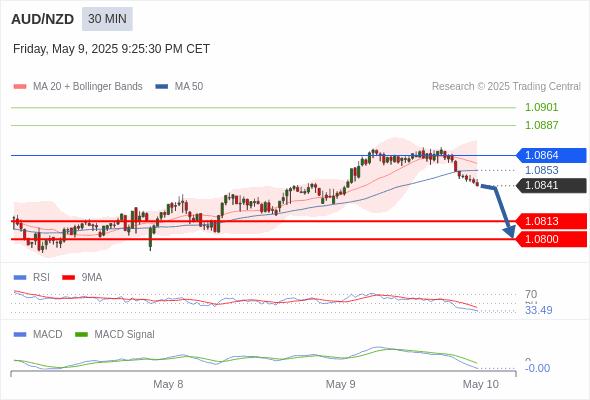Click the MA 20 + Bollinger Bands red swatch

pyautogui.click(x=20, y=87)
